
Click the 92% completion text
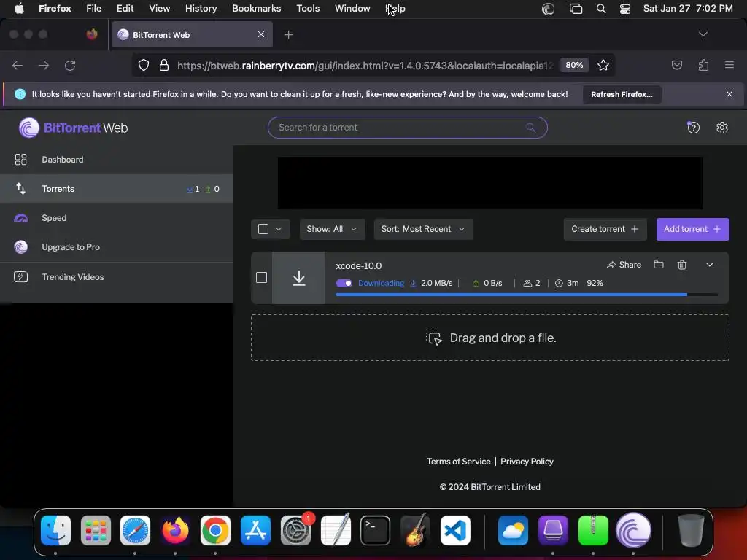point(595,284)
